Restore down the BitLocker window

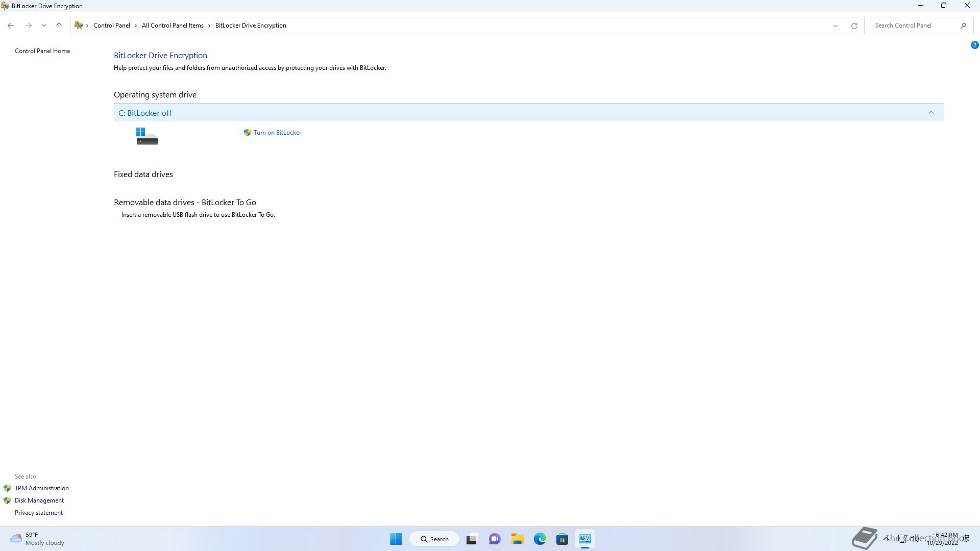(944, 6)
